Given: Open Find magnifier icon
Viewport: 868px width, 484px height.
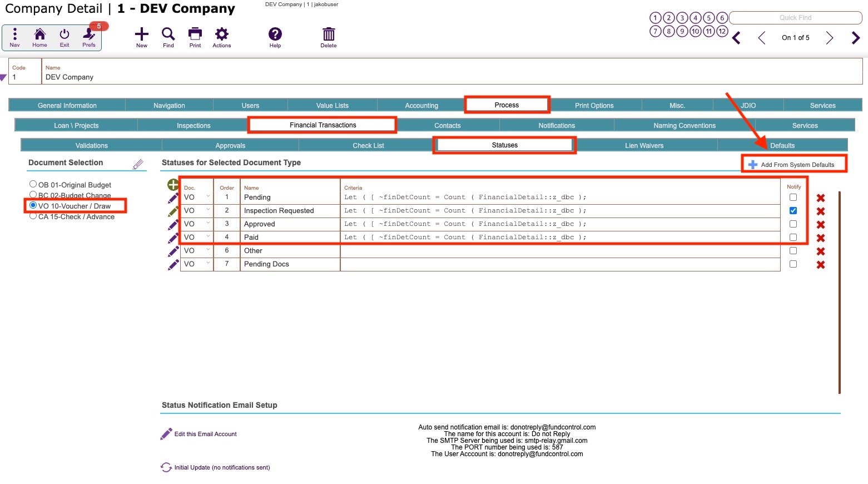Looking at the screenshot, I should [x=168, y=37].
